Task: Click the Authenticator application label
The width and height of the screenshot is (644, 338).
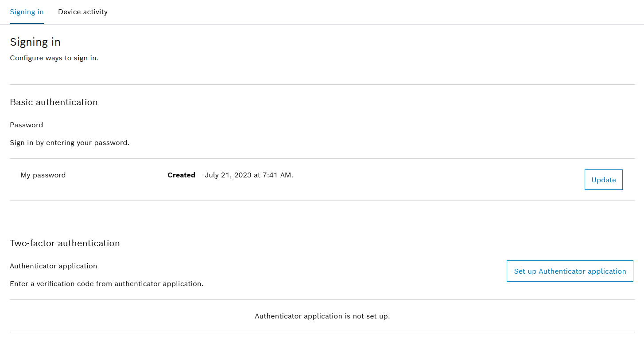Action: click(53, 266)
